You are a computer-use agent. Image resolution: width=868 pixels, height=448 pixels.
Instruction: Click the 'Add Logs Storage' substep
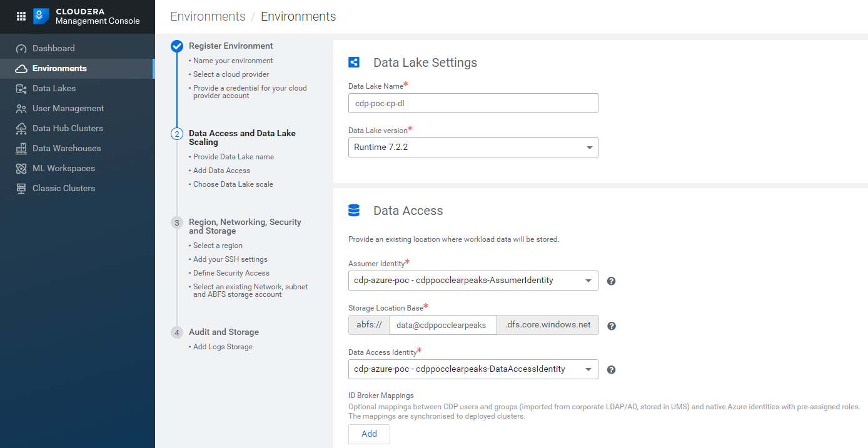click(223, 347)
